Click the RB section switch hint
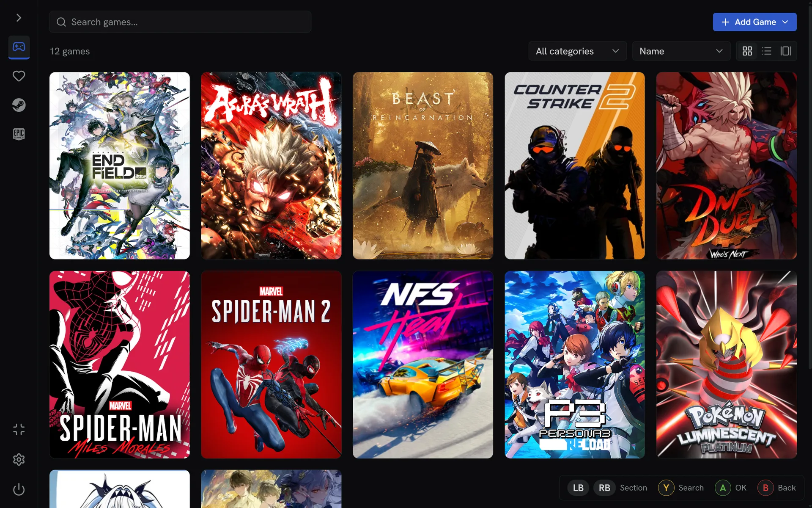 [x=604, y=488]
